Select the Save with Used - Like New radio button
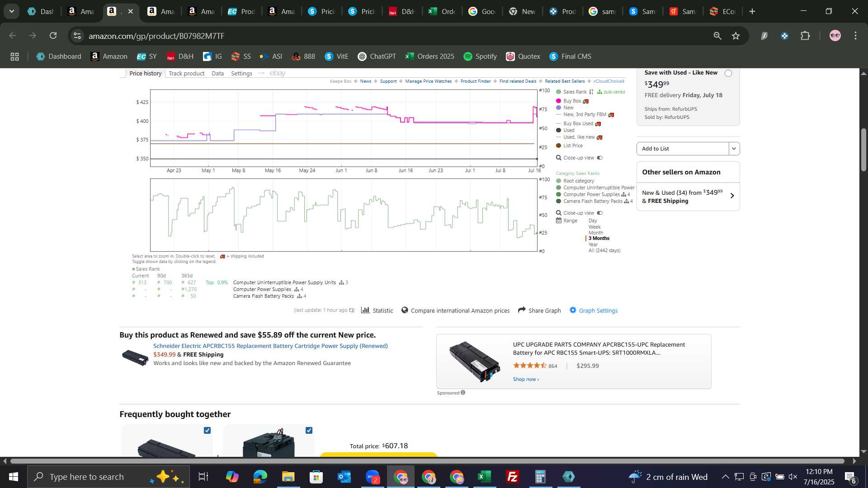This screenshot has width=868, height=488. click(728, 73)
